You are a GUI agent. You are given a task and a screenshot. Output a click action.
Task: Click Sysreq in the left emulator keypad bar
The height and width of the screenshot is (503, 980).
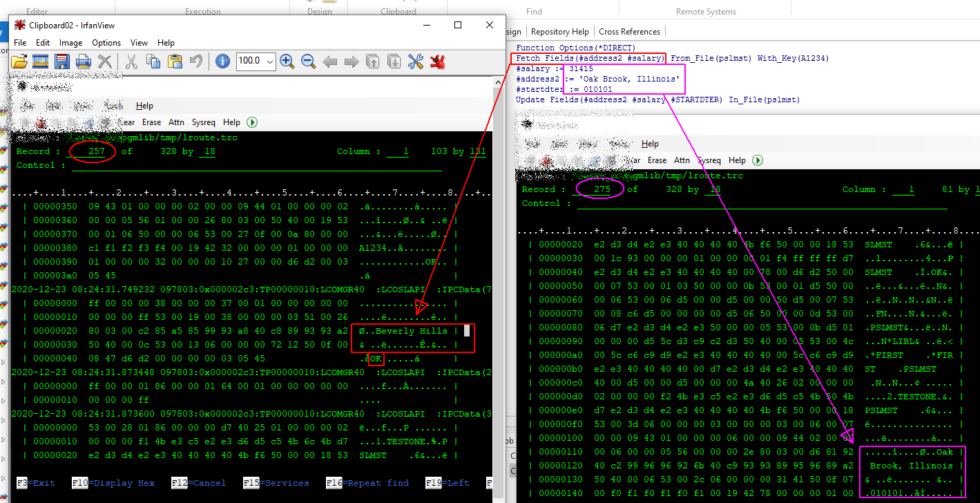click(204, 122)
